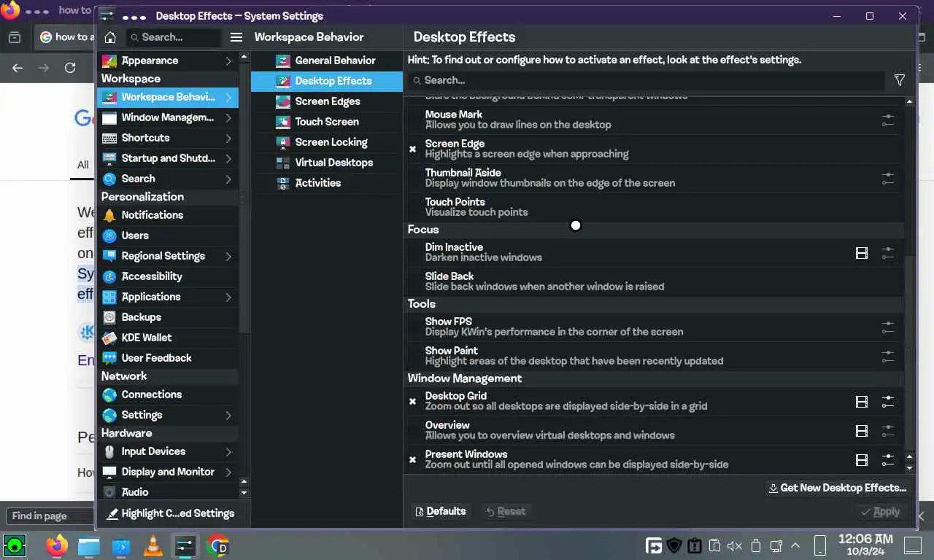Click the Reset button
This screenshot has height=560, width=934.
(x=505, y=512)
